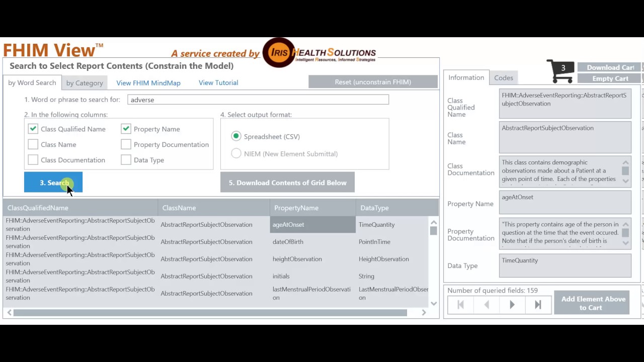
Task: Click the 3. Search button
Action: click(53, 183)
